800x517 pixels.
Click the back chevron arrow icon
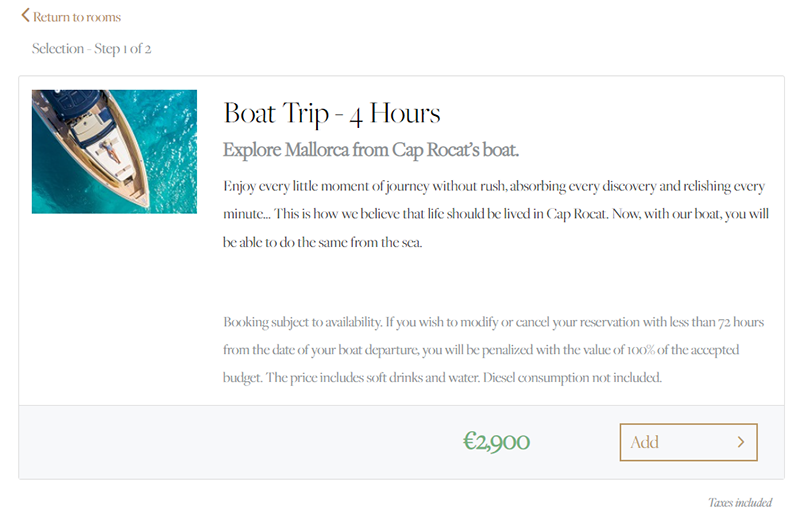[x=26, y=16]
